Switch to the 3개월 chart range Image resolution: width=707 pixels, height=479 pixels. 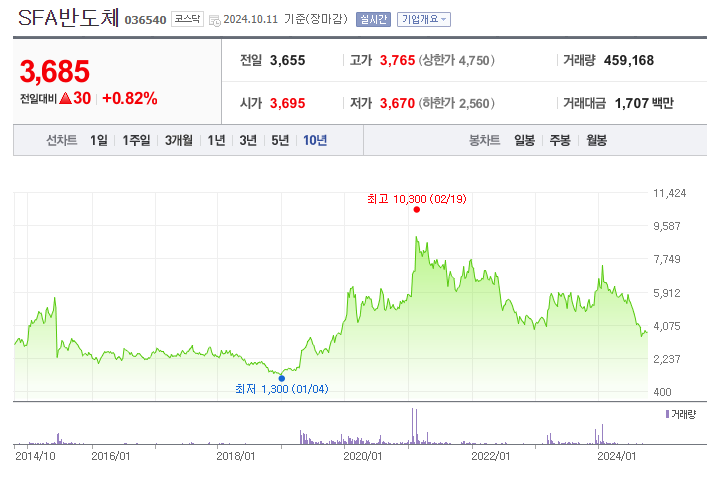(179, 140)
